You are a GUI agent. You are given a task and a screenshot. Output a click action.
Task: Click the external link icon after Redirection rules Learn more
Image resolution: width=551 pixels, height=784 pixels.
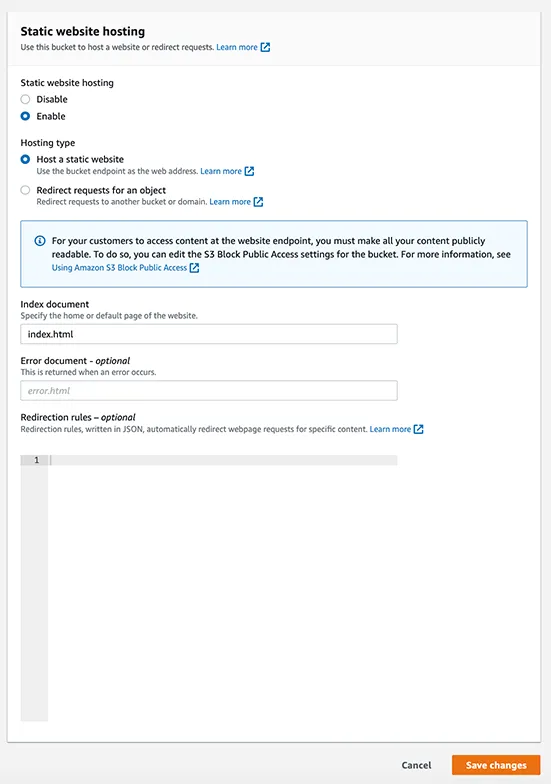click(x=418, y=429)
